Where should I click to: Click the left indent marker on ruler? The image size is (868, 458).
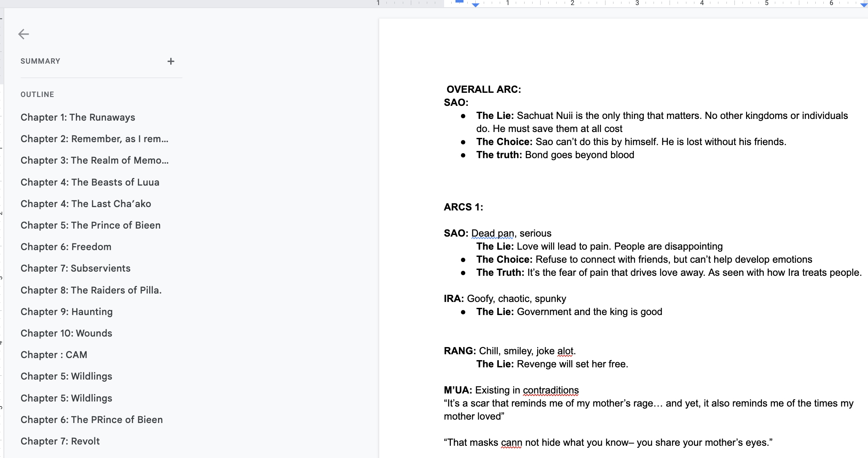(475, 5)
